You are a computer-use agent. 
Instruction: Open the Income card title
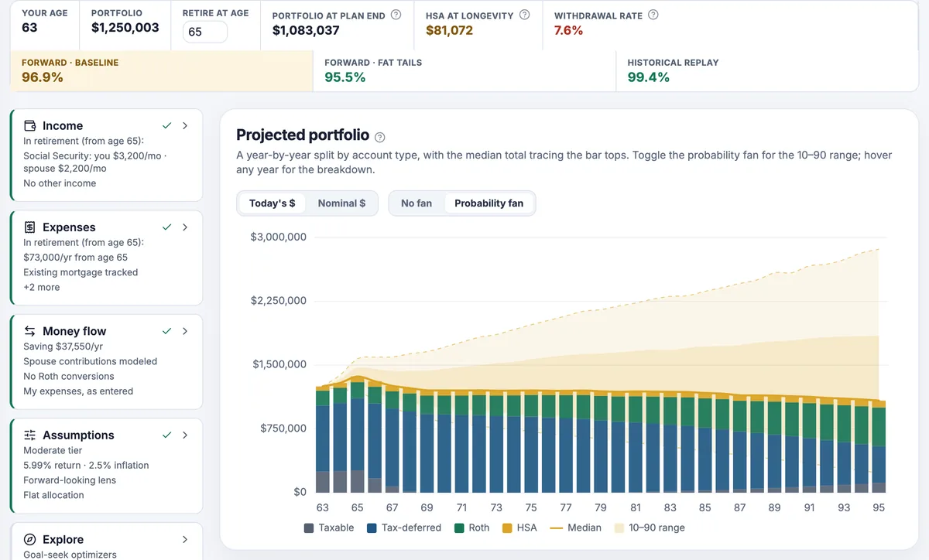[63, 125]
